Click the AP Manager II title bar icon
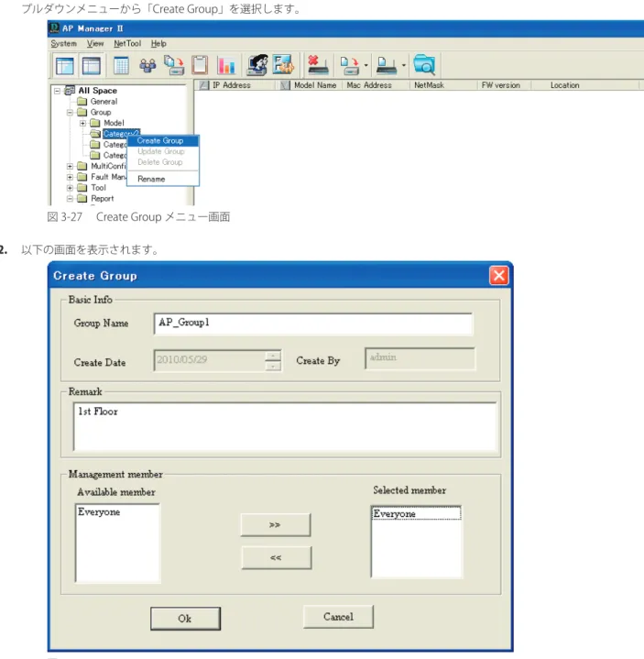Screen dimensions: 644x659 55,28
